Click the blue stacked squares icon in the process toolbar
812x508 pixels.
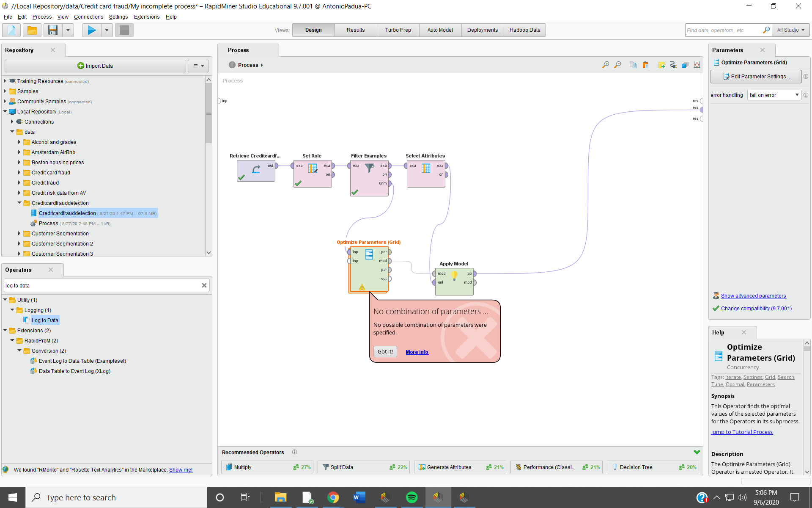click(x=685, y=65)
